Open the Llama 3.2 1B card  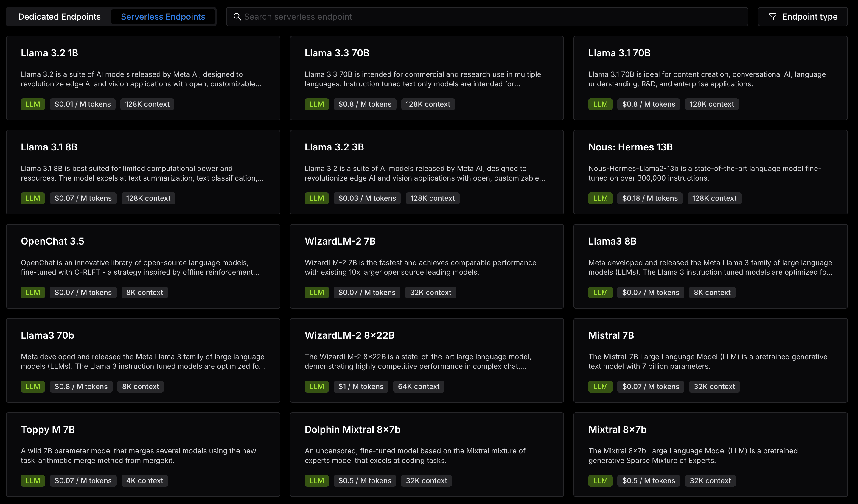coord(143,78)
